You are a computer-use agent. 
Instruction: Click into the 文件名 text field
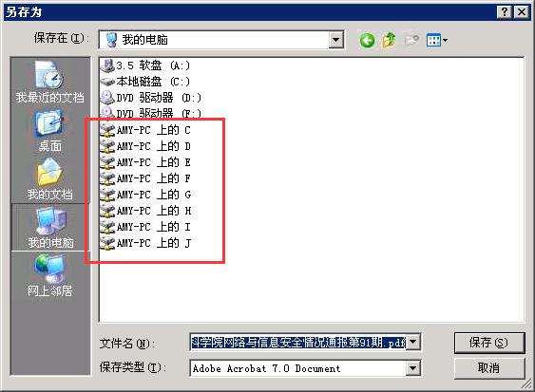pos(298,342)
